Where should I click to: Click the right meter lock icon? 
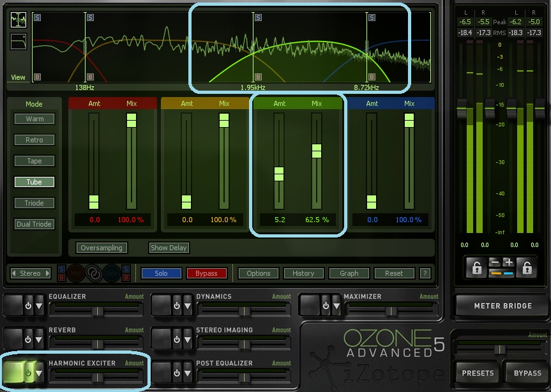[526, 268]
